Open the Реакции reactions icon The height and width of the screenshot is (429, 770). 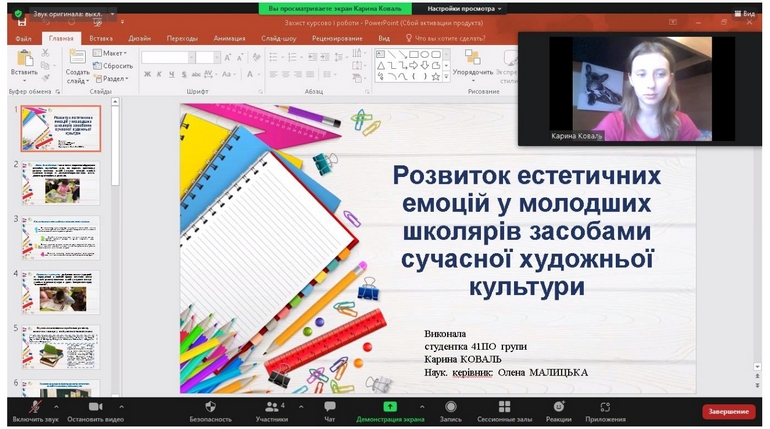pos(559,406)
